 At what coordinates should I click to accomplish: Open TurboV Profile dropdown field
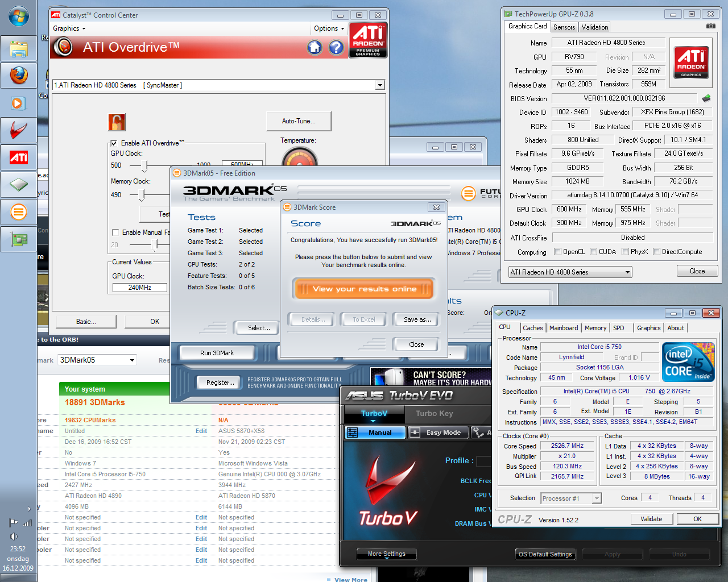[x=484, y=461]
